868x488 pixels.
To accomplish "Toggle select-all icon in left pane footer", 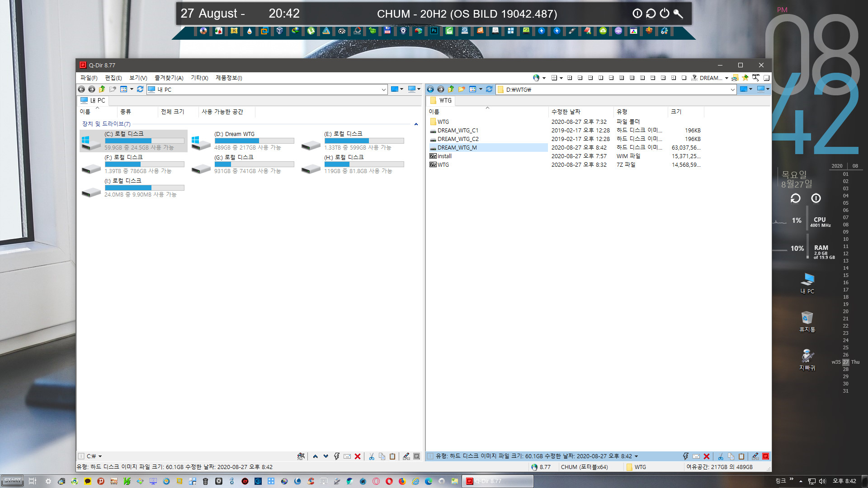I will coord(417,456).
